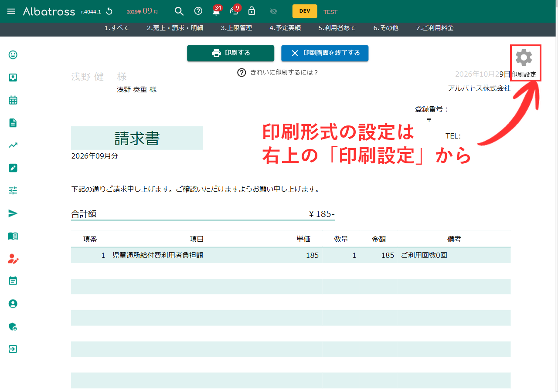Screen dimensions: 558x392
Task: Open notifications bell showing 34
Action: click(x=216, y=11)
